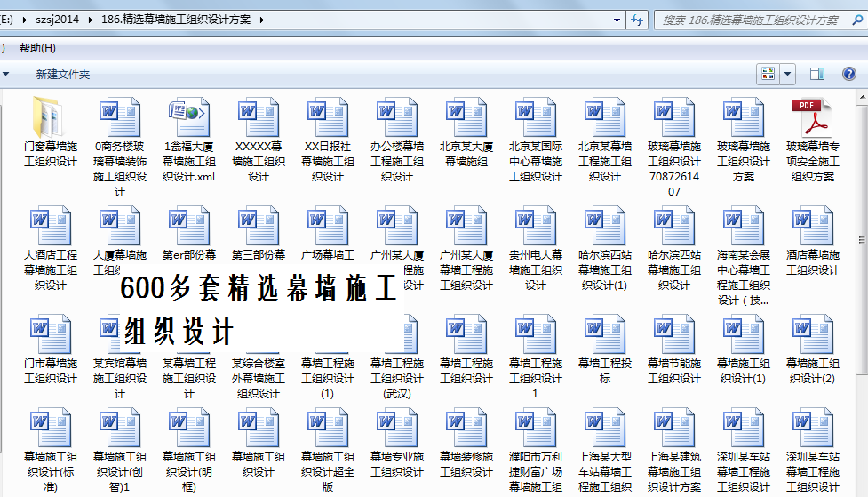Click the help question mark icon
This screenshot has width=868, height=497.
click(x=850, y=74)
